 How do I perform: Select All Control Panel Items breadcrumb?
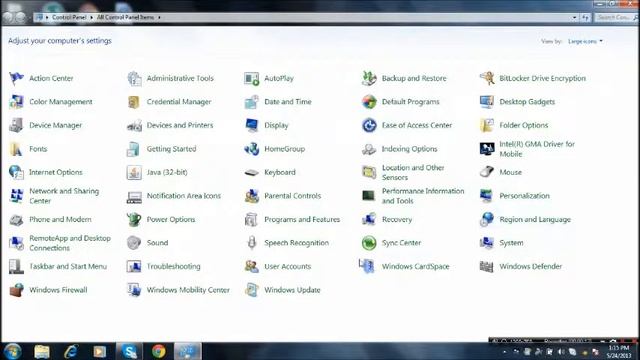click(x=125, y=17)
